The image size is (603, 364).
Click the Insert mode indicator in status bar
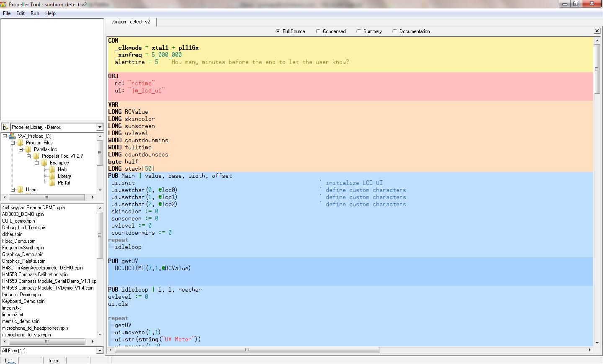tap(54, 361)
